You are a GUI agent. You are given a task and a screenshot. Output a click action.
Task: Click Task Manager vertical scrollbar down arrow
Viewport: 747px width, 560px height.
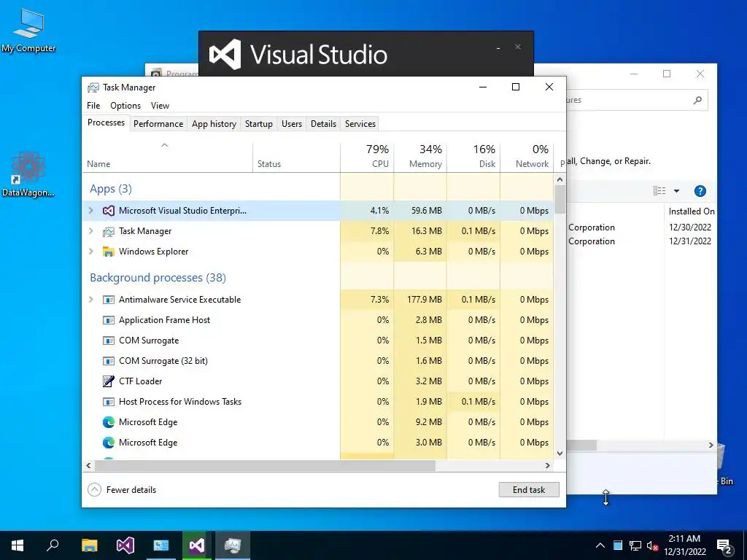point(560,454)
